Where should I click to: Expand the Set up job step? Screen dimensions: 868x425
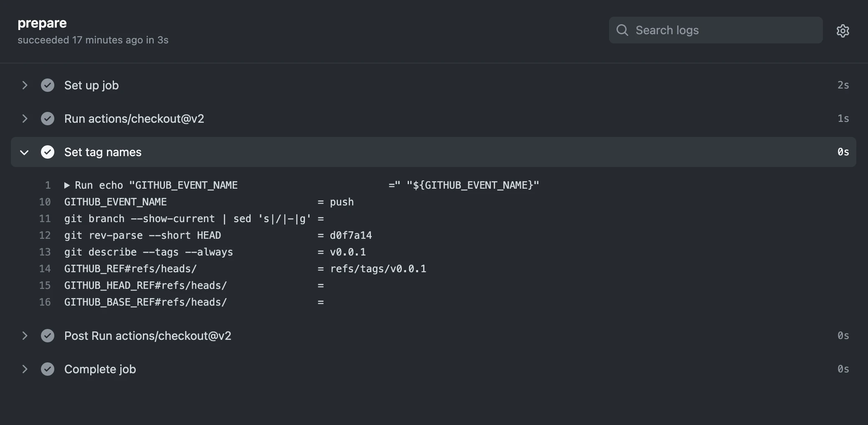click(25, 85)
